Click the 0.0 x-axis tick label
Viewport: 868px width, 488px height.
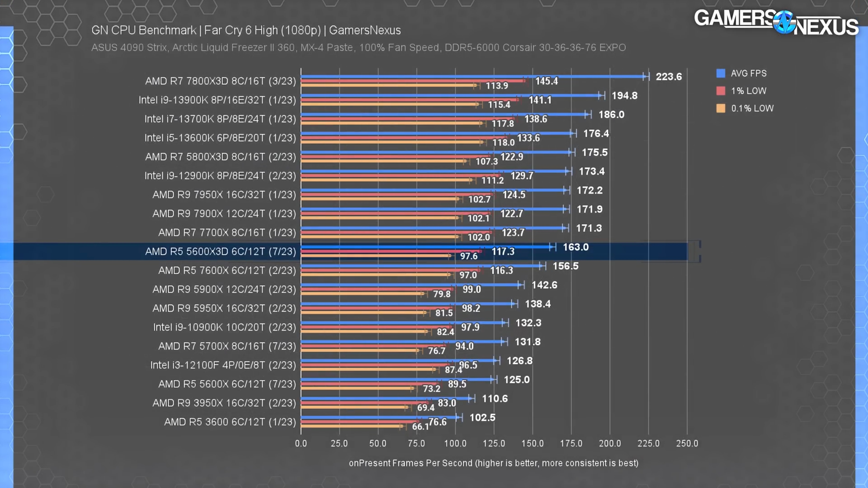[x=301, y=443]
